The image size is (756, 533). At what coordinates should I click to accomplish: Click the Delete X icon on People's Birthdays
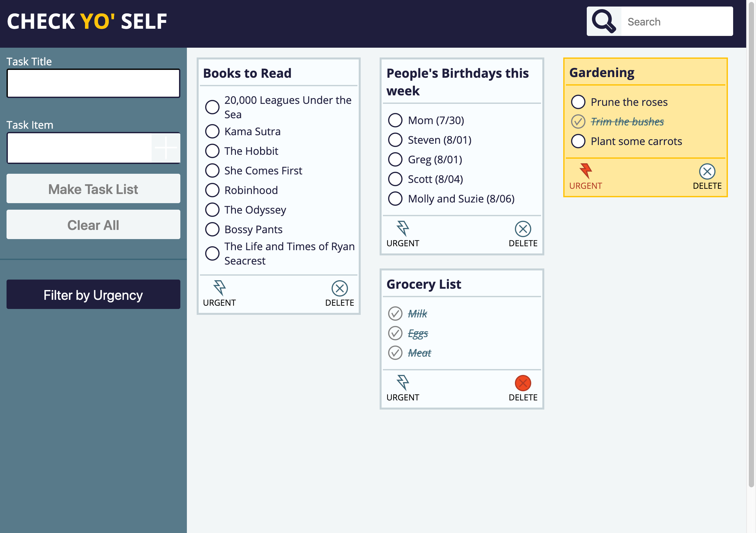tap(523, 229)
